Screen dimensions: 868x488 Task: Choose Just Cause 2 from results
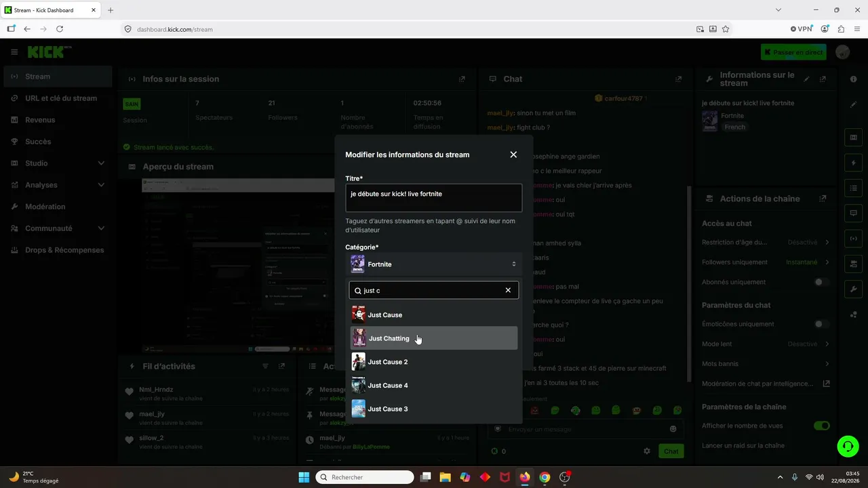(434, 362)
